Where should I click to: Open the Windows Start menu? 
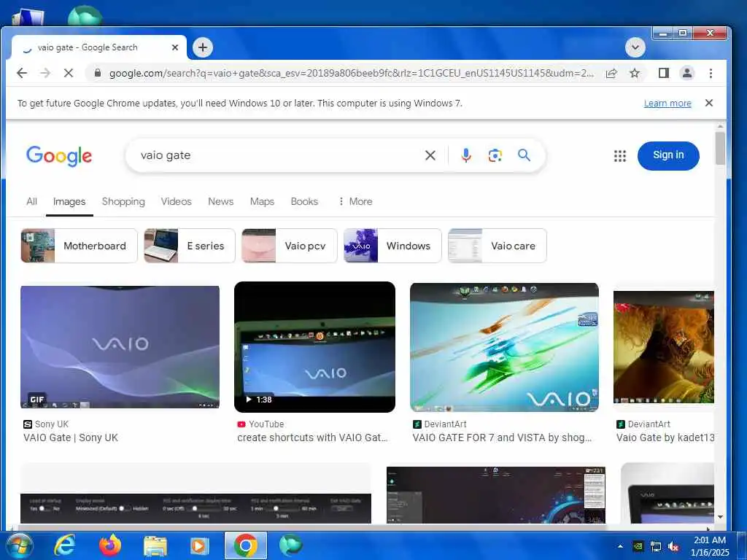(20, 545)
